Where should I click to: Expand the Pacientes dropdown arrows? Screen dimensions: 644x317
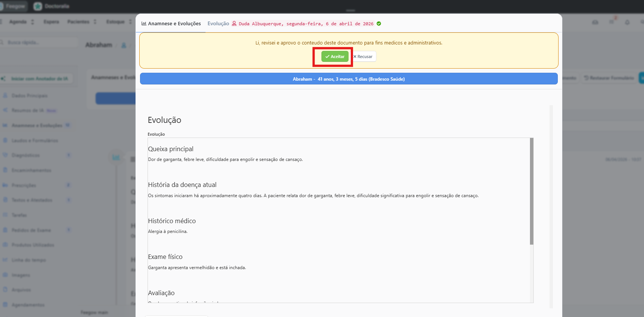tap(95, 22)
